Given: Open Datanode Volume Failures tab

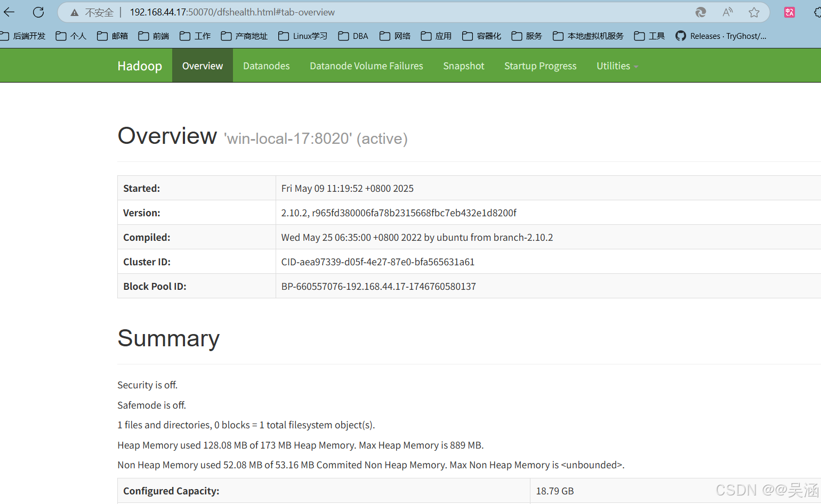Looking at the screenshot, I should click(x=366, y=66).
